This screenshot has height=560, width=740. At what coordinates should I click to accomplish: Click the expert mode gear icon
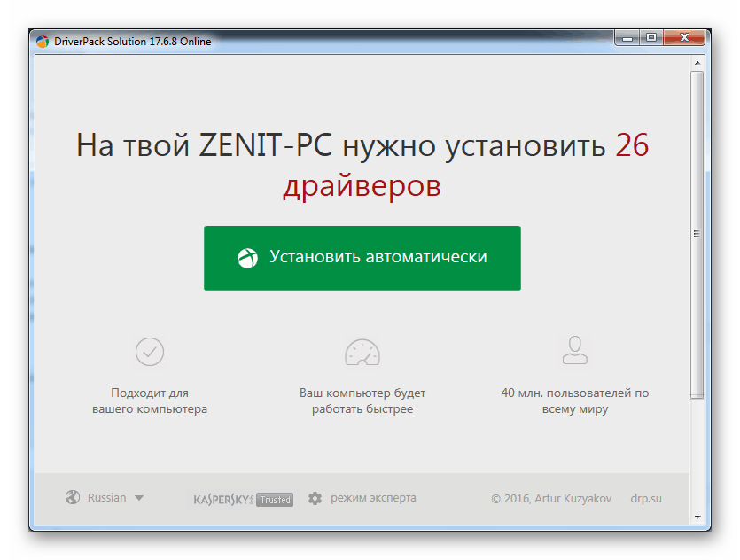coord(315,499)
